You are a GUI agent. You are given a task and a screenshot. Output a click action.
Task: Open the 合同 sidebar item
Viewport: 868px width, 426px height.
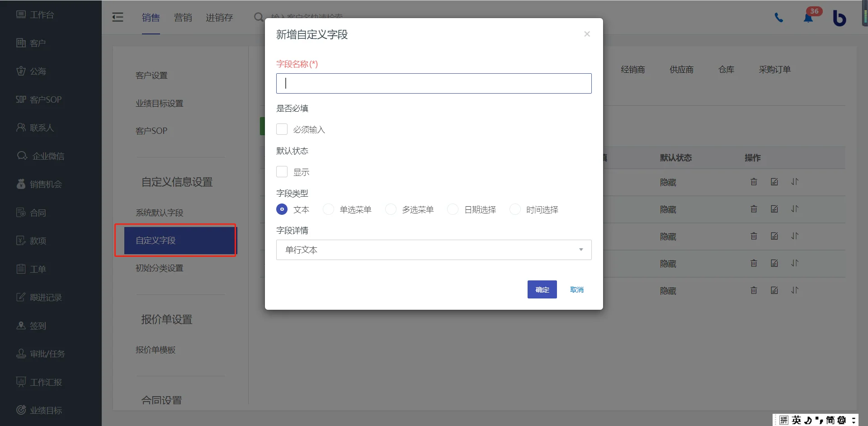pyautogui.click(x=31, y=213)
